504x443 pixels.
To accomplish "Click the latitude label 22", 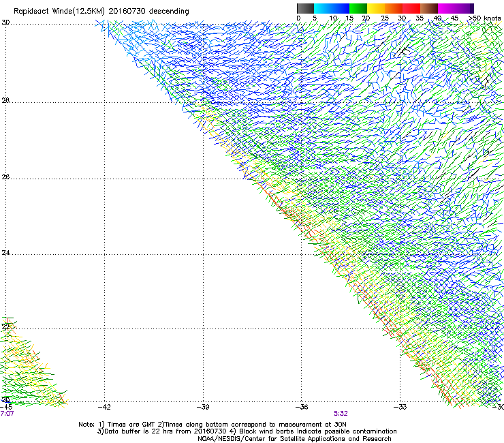I will 5,327.
